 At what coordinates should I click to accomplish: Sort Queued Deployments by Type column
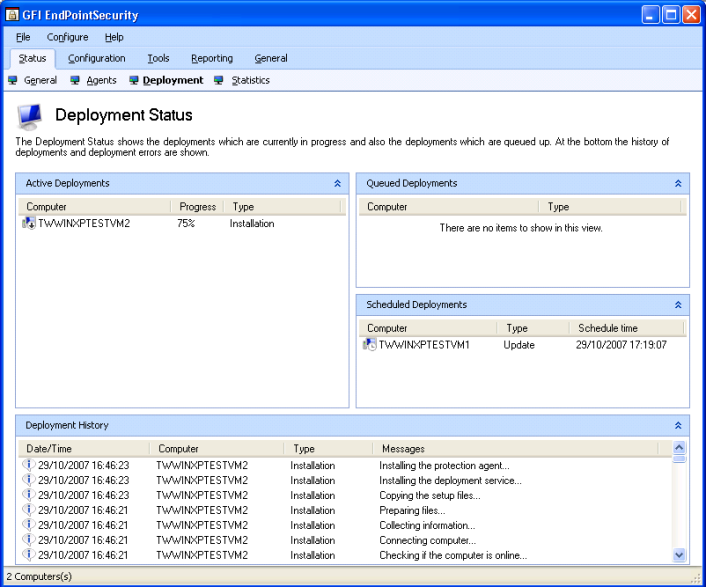tap(610, 207)
